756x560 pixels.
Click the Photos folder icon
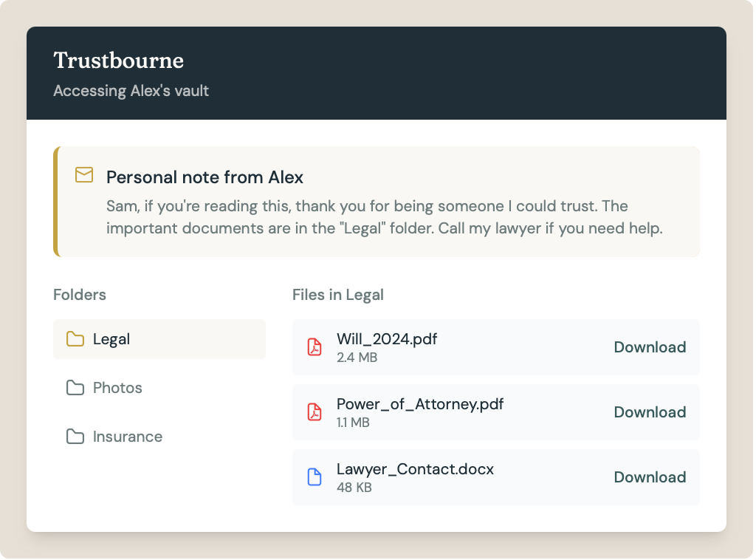[x=75, y=388]
